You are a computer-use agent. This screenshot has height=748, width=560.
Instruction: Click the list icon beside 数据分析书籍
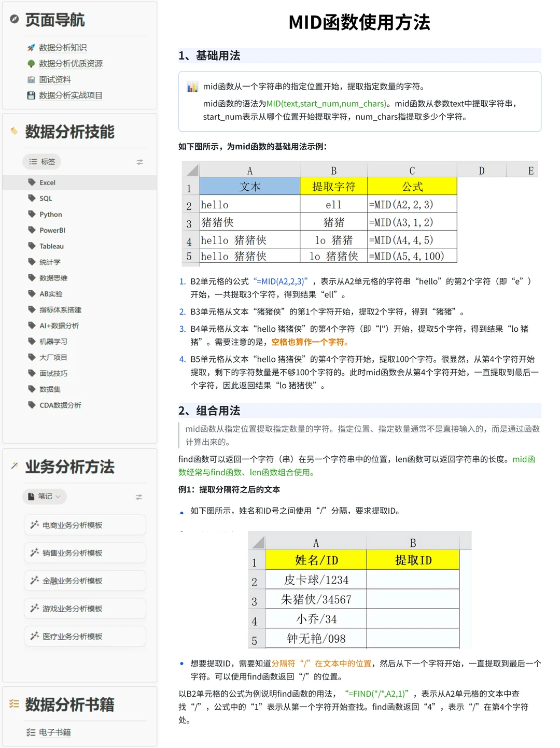[x=13, y=703]
